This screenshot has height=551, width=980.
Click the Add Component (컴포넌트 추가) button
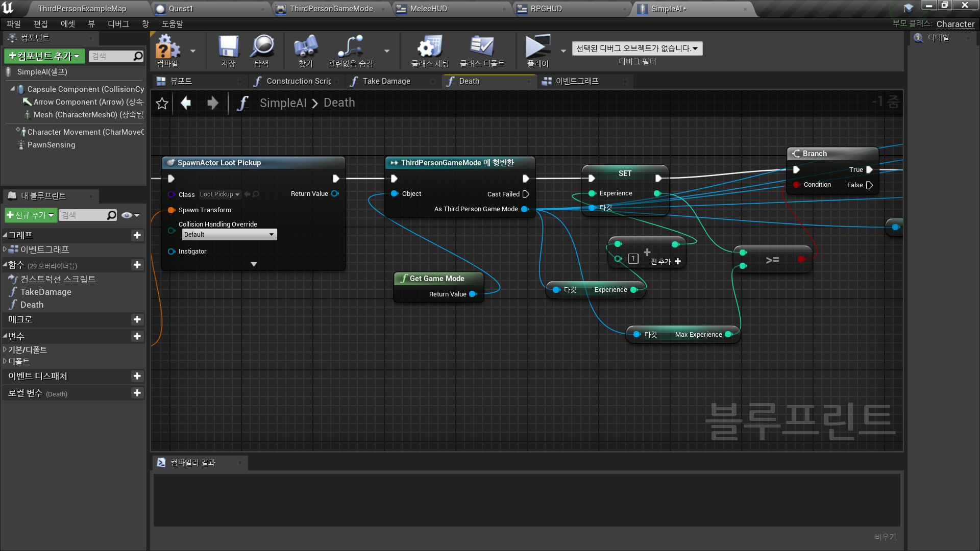pos(44,56)
